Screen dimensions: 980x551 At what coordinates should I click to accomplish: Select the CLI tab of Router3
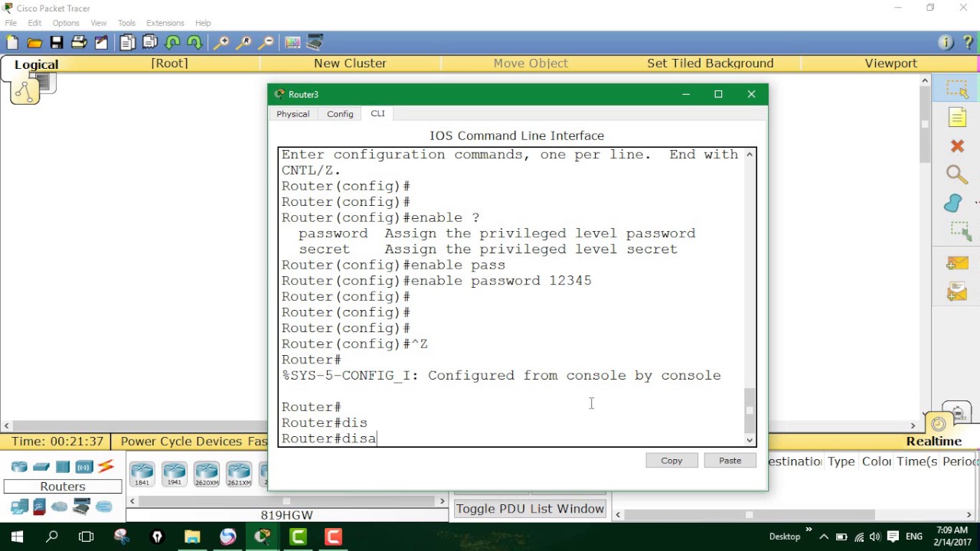(378, 113)
